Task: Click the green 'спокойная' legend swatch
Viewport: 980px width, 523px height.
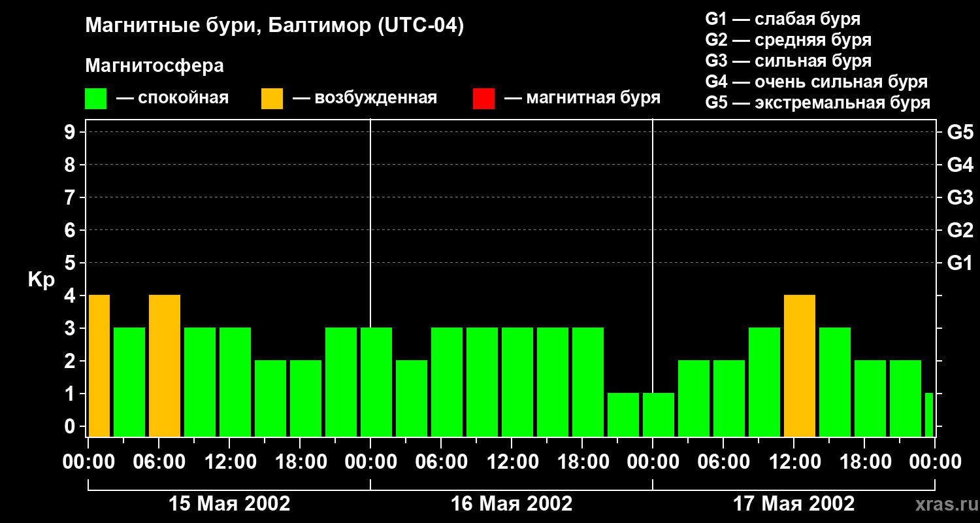Action: pyautogui.click(x=95, y=99)
